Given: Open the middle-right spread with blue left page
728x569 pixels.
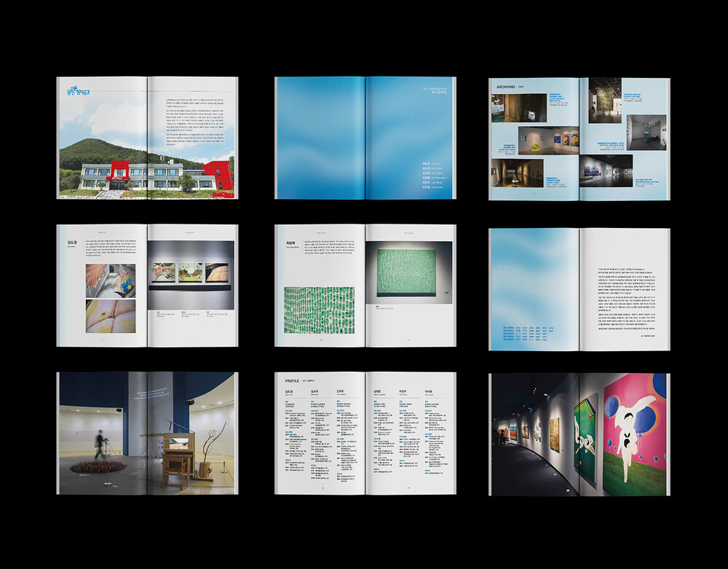Looking at the screenshot, I should pyautogui.click(x=579, y=289).
